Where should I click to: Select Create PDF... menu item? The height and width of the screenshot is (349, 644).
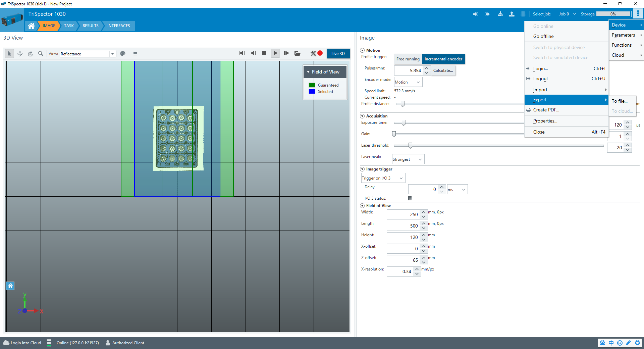(x=567, y=110)
